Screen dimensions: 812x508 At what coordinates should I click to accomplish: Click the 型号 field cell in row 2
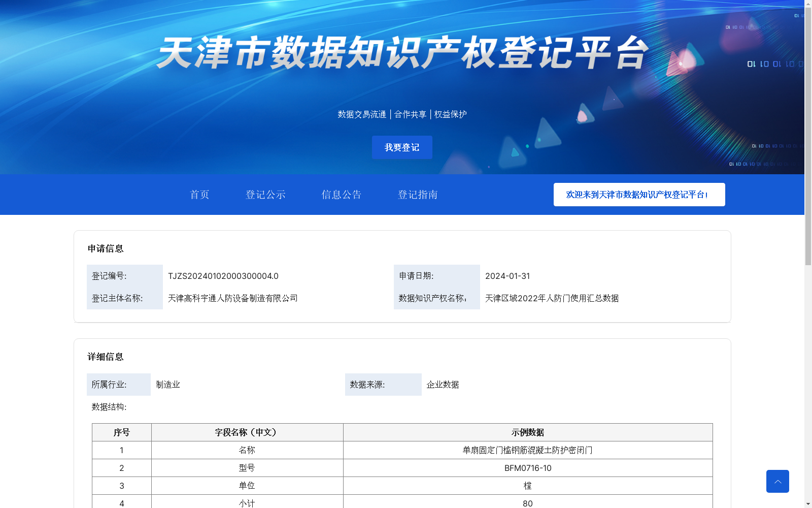tap(247, 468)
